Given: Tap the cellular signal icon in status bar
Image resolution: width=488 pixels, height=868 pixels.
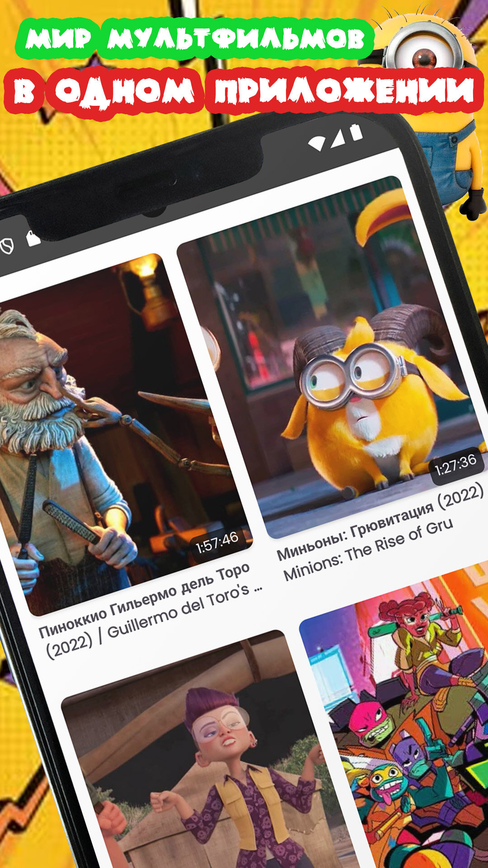Looking at the screenshot, I should (x=338, y=138).
